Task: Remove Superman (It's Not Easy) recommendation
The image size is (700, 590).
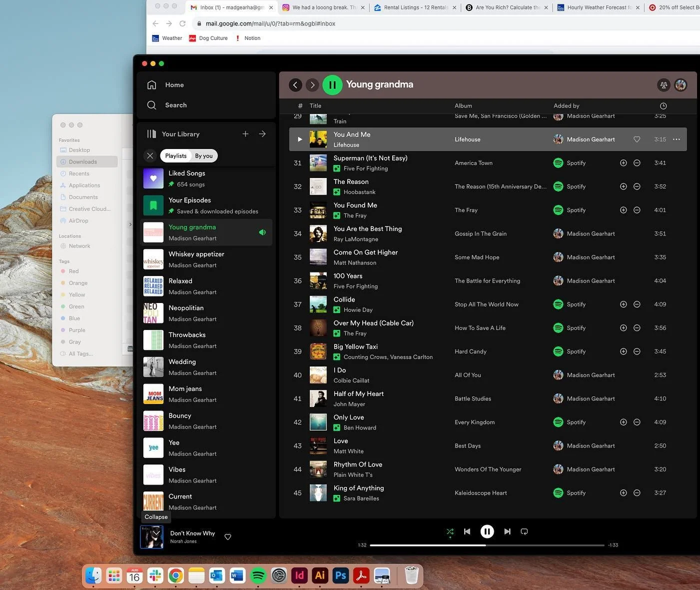Action: 637,163
